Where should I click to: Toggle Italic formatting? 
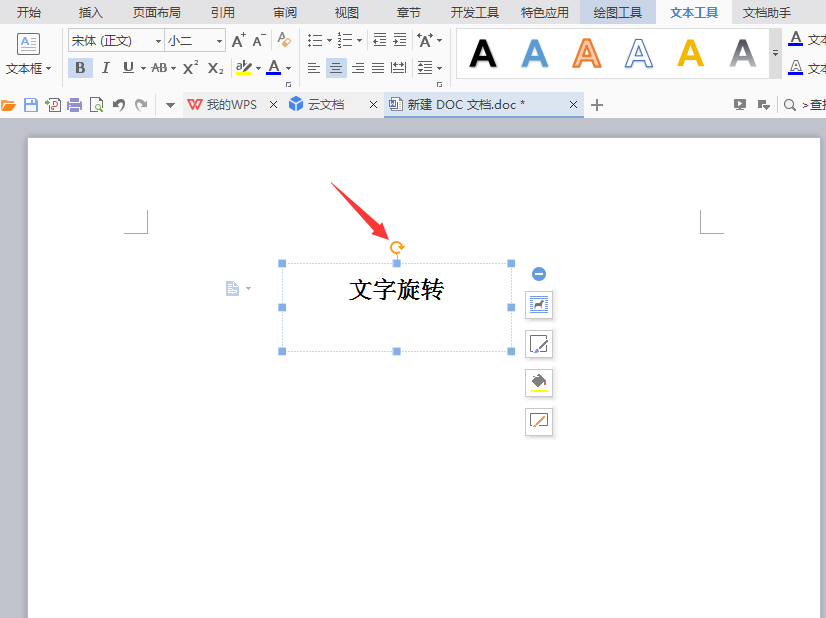coord(105,68)
